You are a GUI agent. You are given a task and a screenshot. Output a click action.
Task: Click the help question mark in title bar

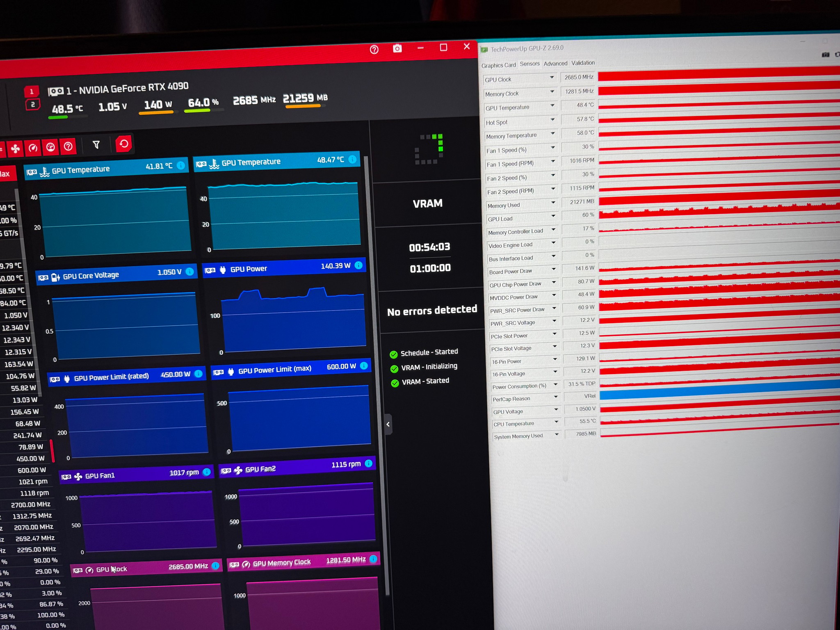374,50
